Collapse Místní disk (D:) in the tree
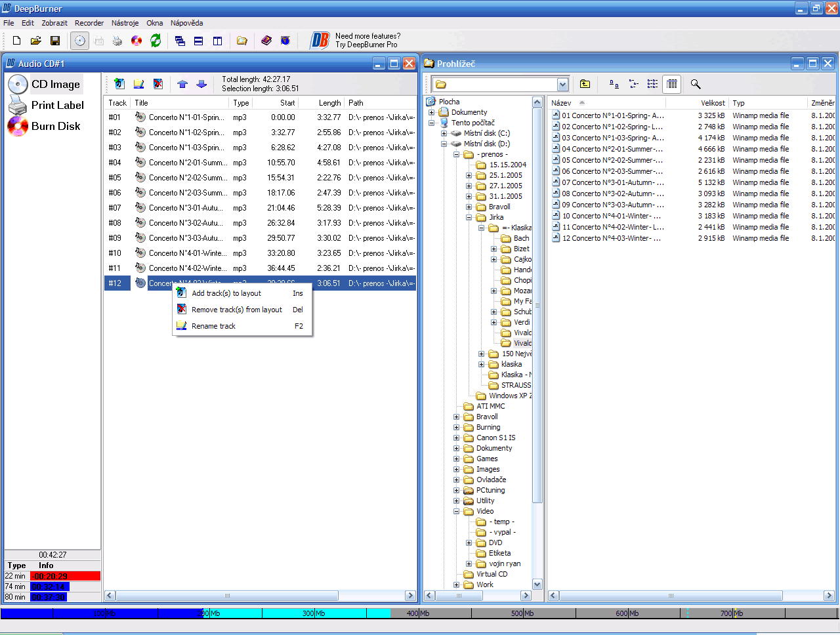 point(444,144)
